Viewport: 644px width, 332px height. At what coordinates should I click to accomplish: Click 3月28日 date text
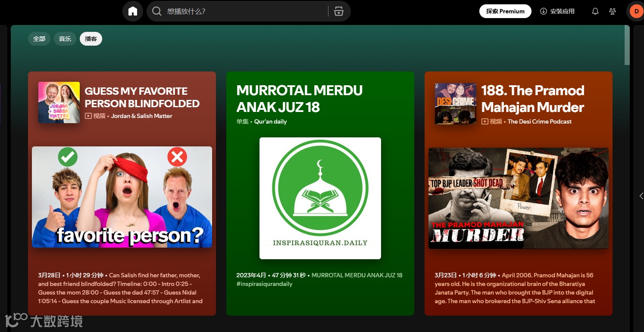tap(49, 275)
